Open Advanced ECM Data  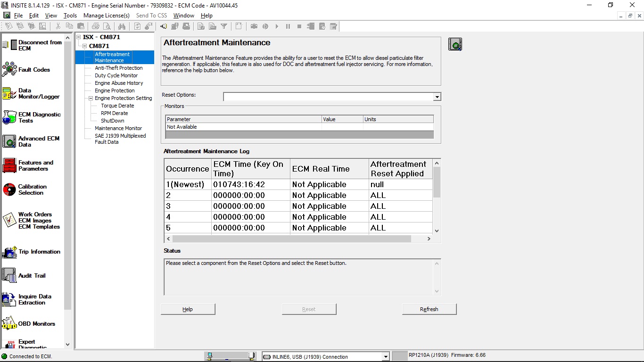[31, 141]
